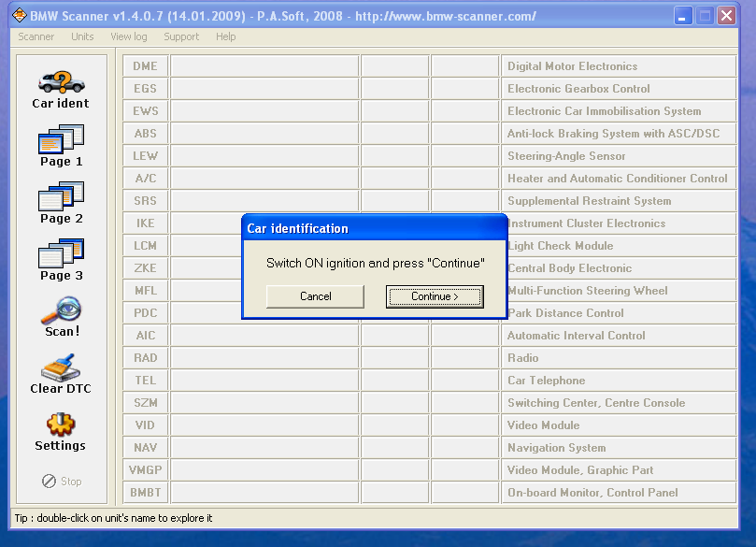Select the PDC unit button
Viewport: 756px width, 547px height.
point(145,312)
